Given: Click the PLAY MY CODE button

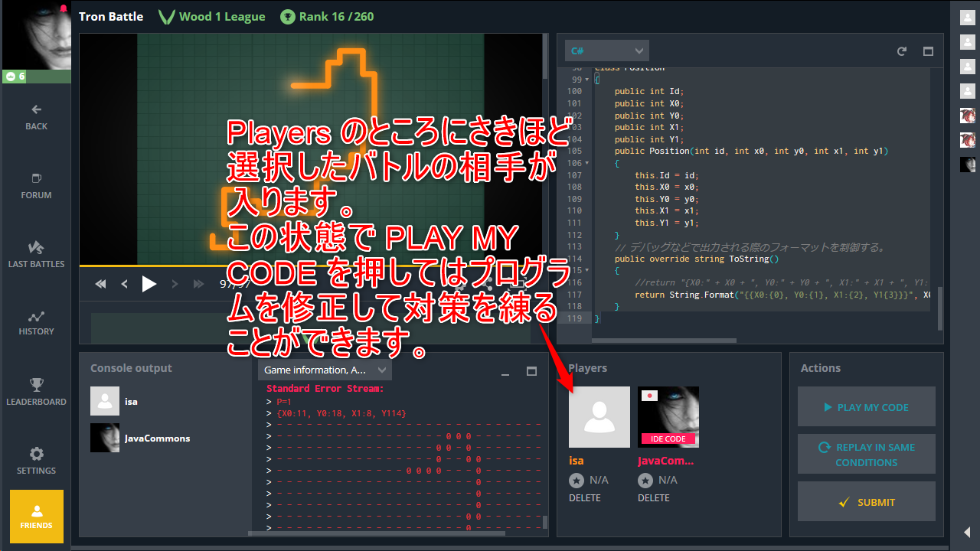Looking at the screenshot, I should [x=867, y=407].
